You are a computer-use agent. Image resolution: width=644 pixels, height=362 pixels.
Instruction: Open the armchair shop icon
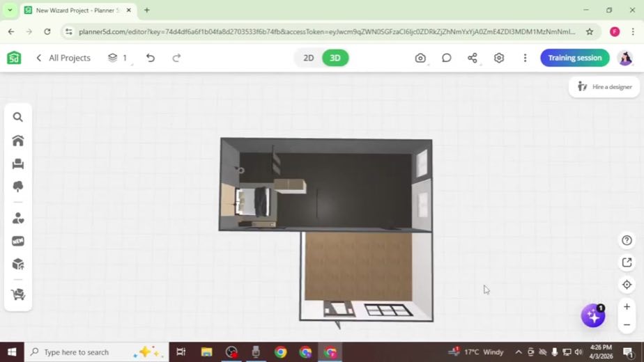(17, 294)
